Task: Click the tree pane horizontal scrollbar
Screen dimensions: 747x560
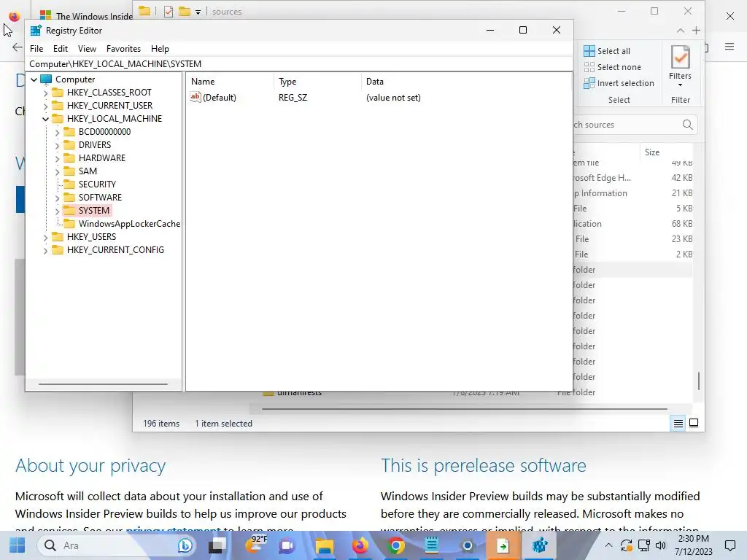Action: (103, 384)
